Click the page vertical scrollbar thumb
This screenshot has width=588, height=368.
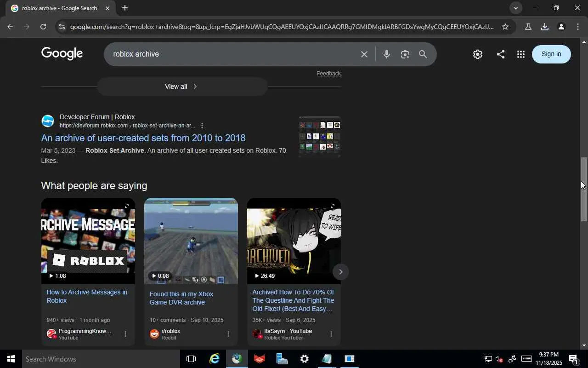pos(584,189)
